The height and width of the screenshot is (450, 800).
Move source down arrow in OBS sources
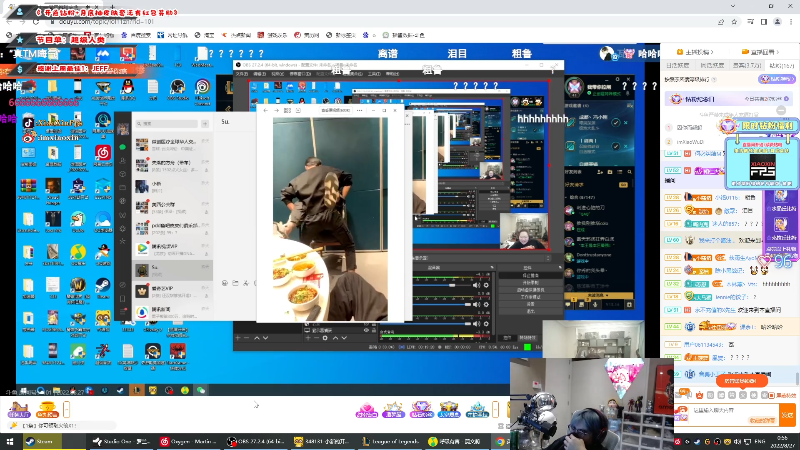pos(344,338)
